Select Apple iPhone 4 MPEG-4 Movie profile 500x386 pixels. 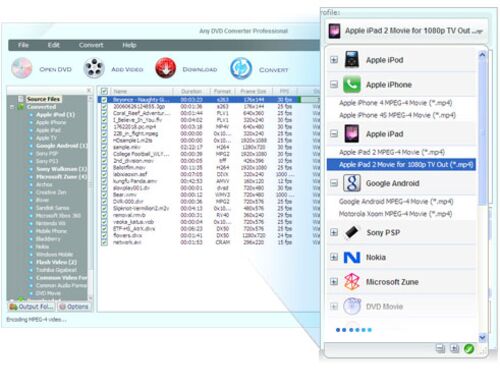pyautogui.click(x=396, y=103)
